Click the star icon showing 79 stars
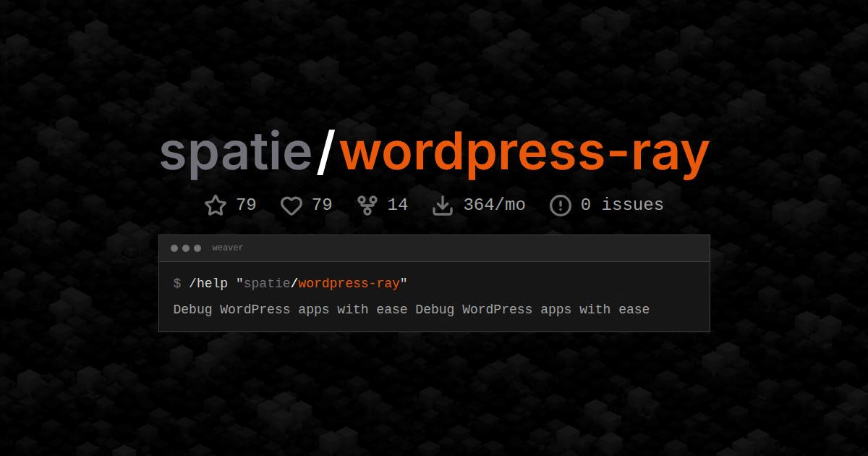This screenshot has height=456, width=868. click(x=216, y=205)
